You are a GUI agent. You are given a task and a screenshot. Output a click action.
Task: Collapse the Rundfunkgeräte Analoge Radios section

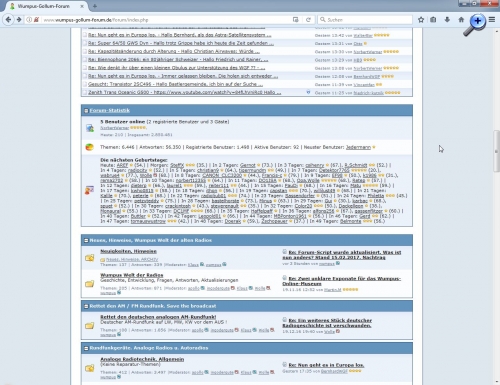86,348
